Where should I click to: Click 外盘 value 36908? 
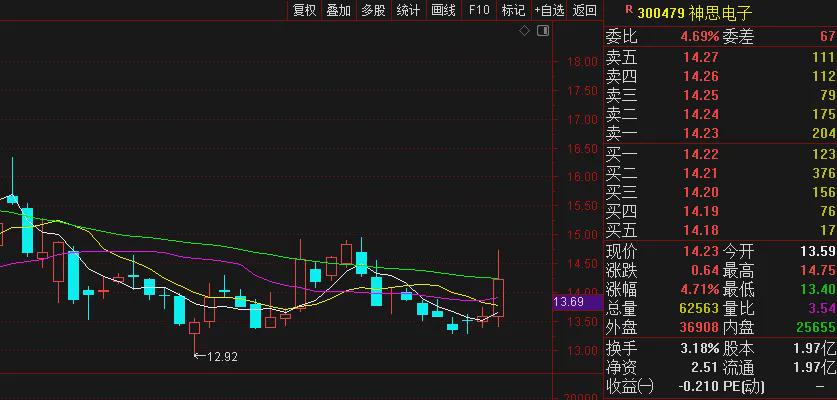[x=699, y=327]
